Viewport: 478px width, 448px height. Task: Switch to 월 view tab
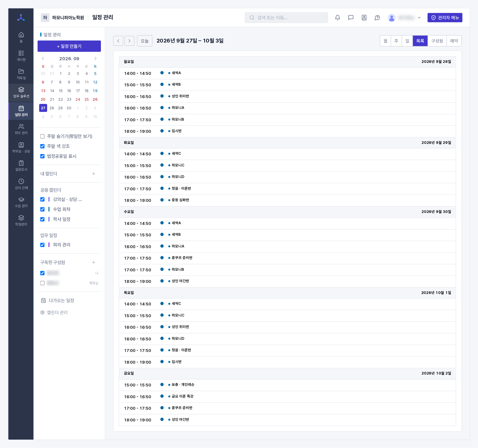[x=385, y=41]
